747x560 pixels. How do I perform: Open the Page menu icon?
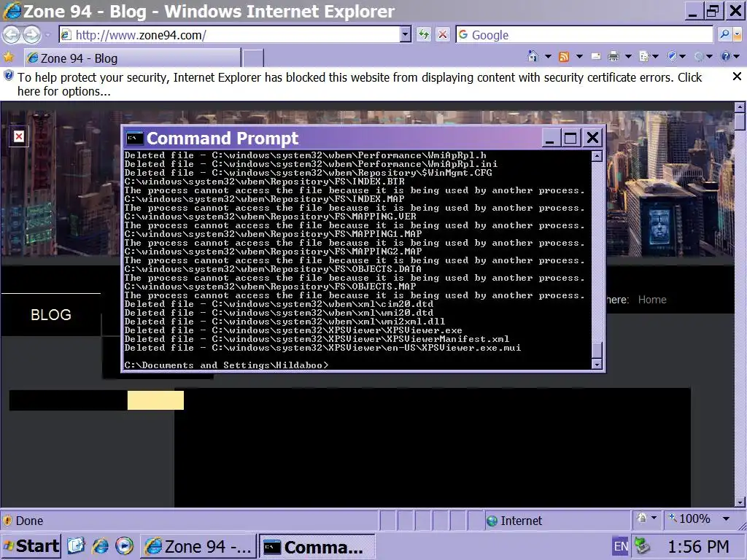pyautogui.click(x=644, y=57)
